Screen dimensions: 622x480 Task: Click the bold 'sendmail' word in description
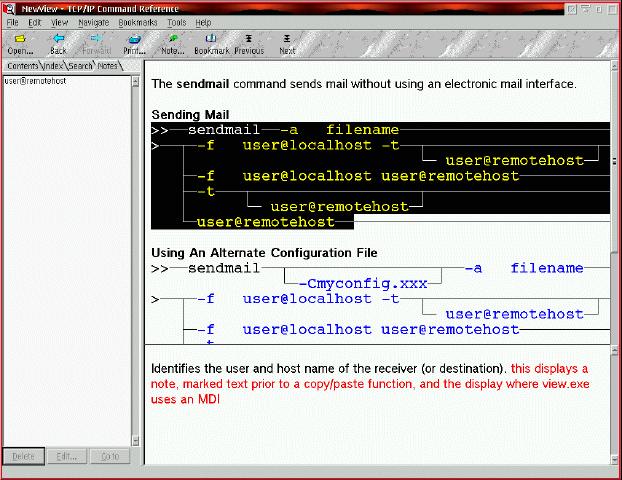pyautogui.click(x=203, y=84)
